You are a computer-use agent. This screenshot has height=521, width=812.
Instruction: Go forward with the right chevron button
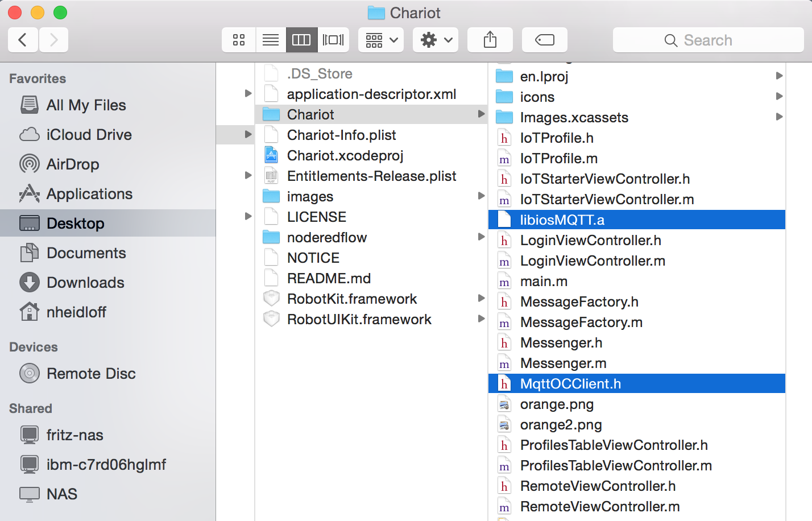coord(53,40)
